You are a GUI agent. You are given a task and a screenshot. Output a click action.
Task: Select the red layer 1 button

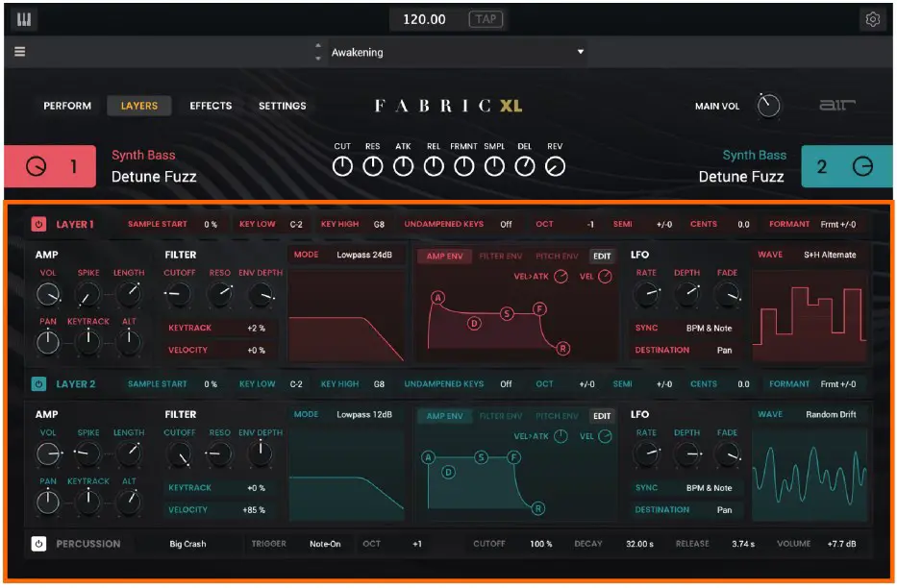click(x=50, y=166)
